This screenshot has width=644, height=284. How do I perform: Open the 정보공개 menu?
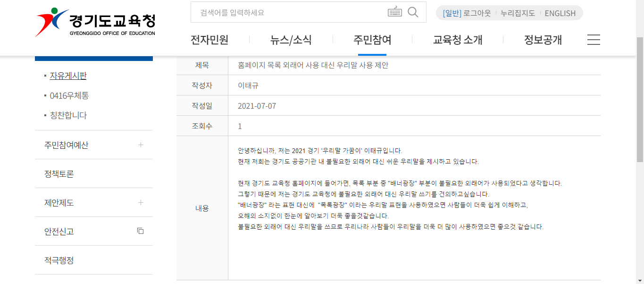(x=543, y=40)
